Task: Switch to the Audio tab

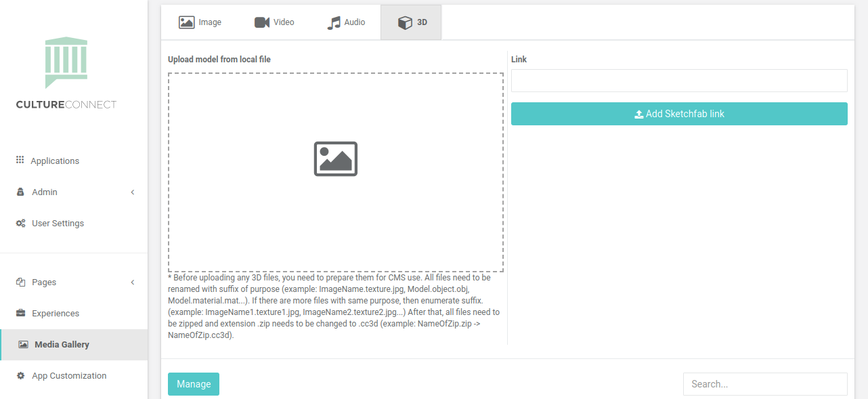Action: [x=346, y=22]
